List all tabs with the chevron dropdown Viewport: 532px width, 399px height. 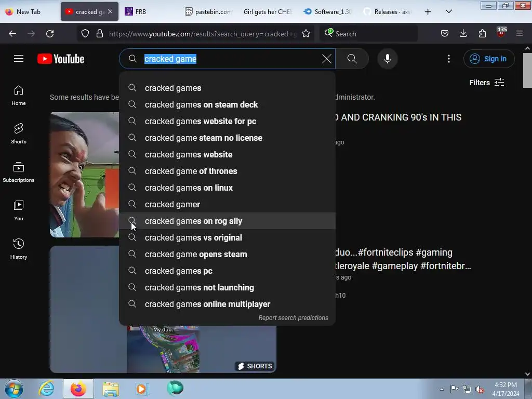coord(448,12)
